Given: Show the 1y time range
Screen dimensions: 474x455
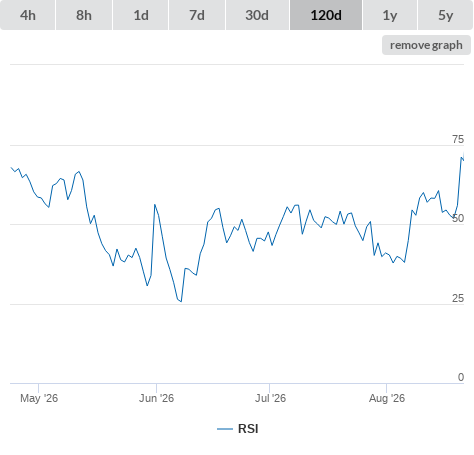Looking at the screenshot, I should pyautogui.click(x=390, y=15).
